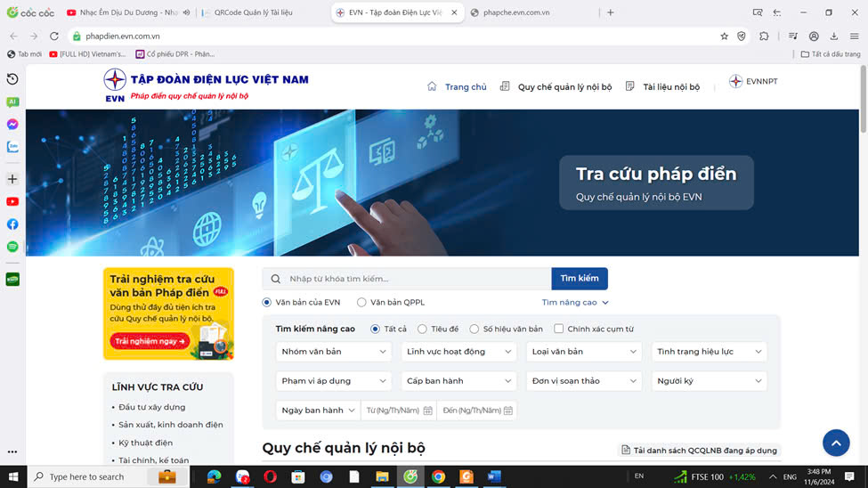This screenshot has width=868, height=488.
Task: Open the Tất cả dấu trang bookmarks folder
Action: point(831,54)
